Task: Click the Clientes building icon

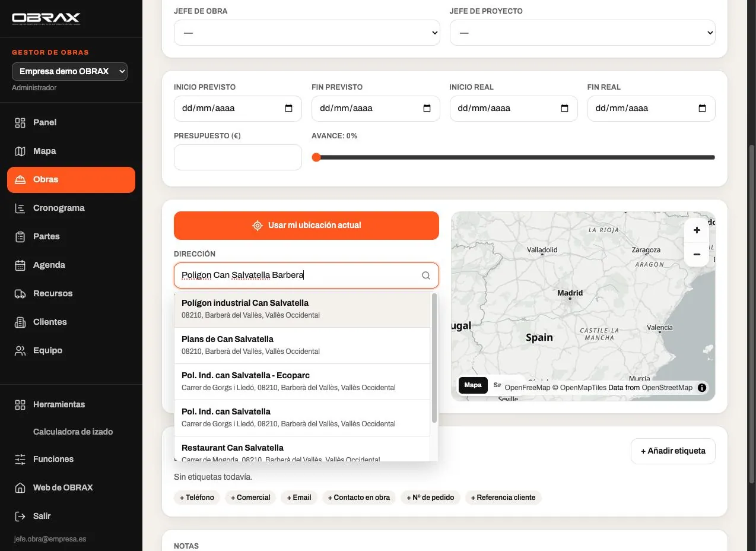Action: pyautogui.click(x=20, y=322)
